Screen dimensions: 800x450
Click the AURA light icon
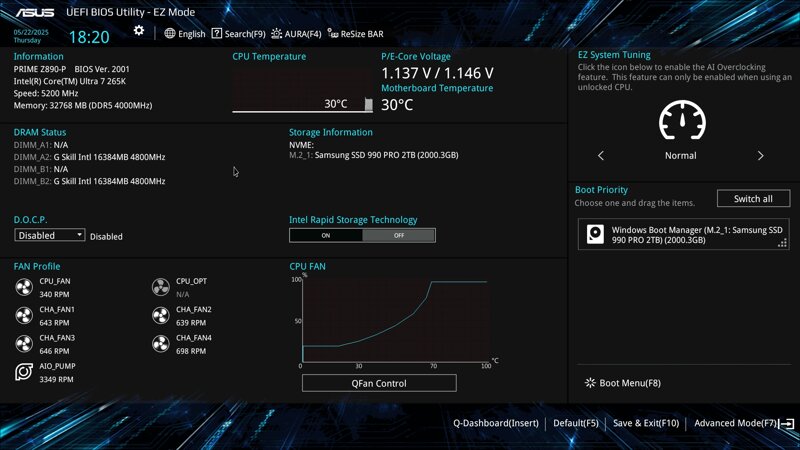click(277, 34)
